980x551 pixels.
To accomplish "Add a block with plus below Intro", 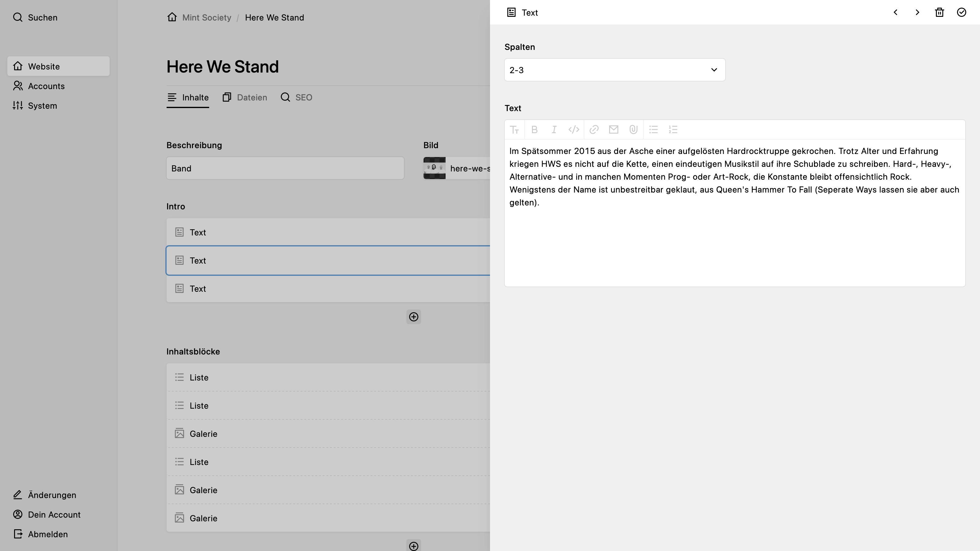I will point(413,317).
